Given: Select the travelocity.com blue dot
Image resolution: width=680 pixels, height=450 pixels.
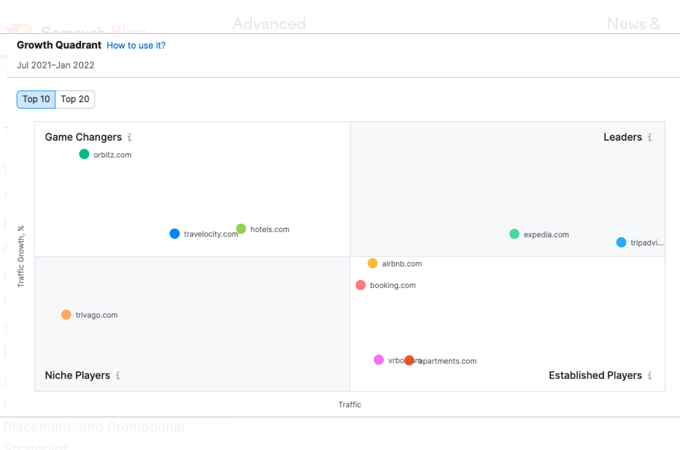Looking at the screenshot, I should pyautogui.click(x=174, y=234).
